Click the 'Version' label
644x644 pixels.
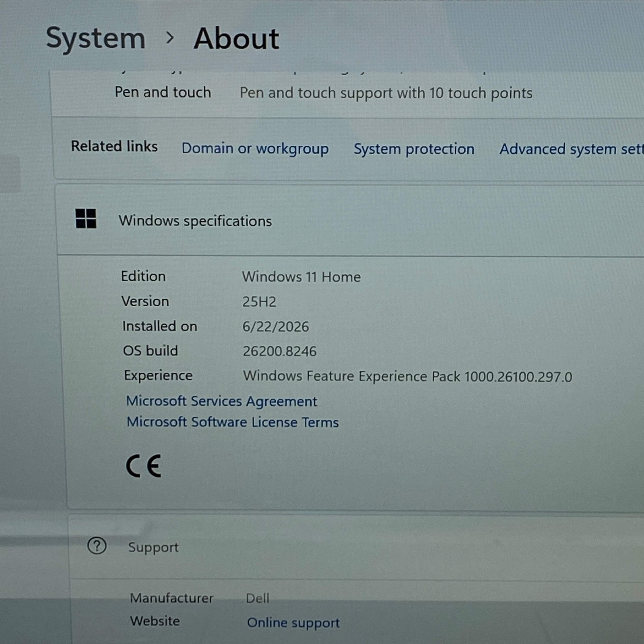coord(145,301)
